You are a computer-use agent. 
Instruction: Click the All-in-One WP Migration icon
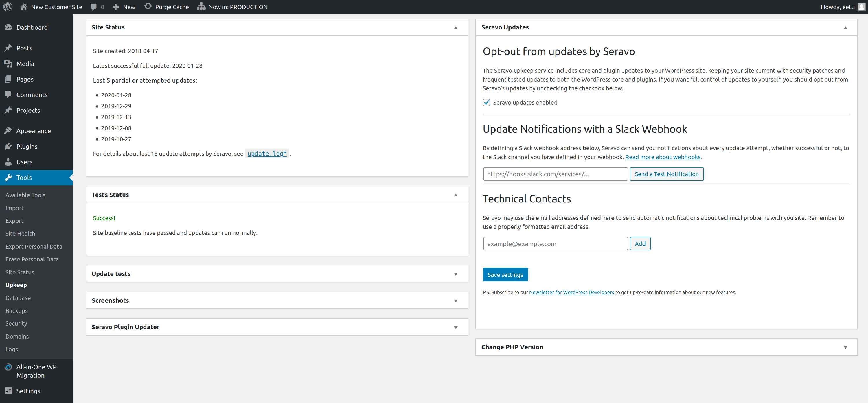click(8, 367)
